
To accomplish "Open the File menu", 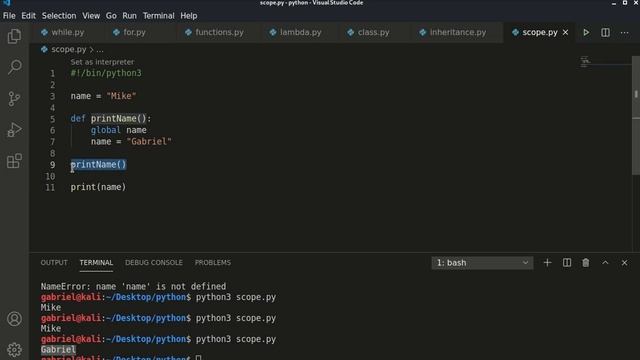I will tap(9, 16).
